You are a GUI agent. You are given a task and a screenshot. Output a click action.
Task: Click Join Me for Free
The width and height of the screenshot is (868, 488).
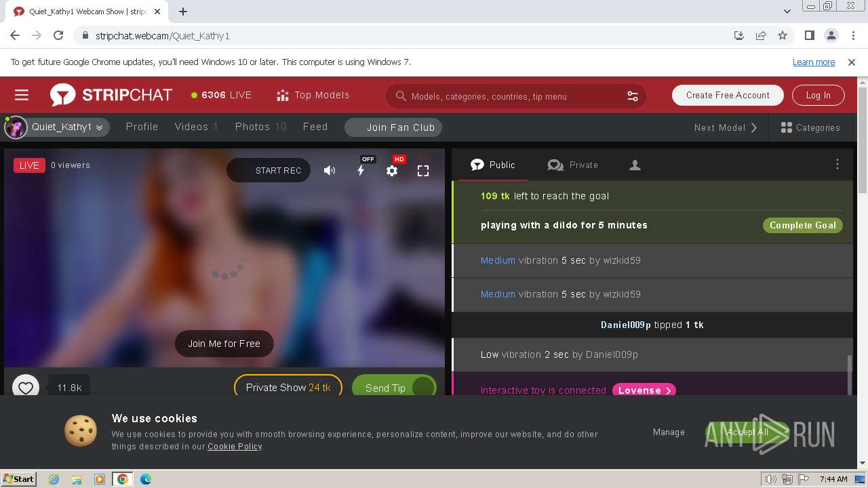[224, 344]
